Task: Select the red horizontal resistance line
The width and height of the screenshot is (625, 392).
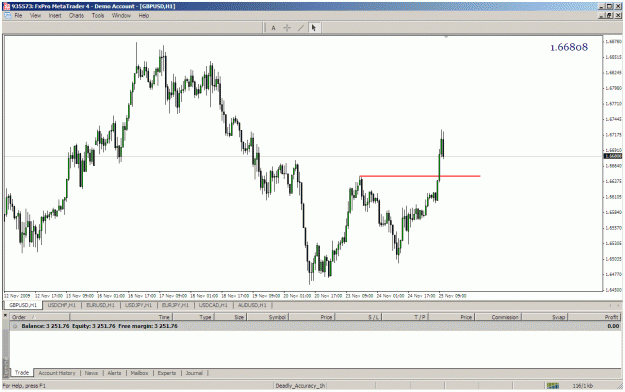Action: coord(420,176)
